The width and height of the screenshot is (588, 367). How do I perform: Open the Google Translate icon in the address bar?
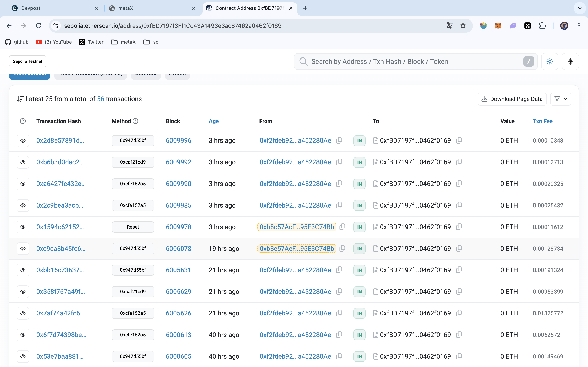coord(450,26)
